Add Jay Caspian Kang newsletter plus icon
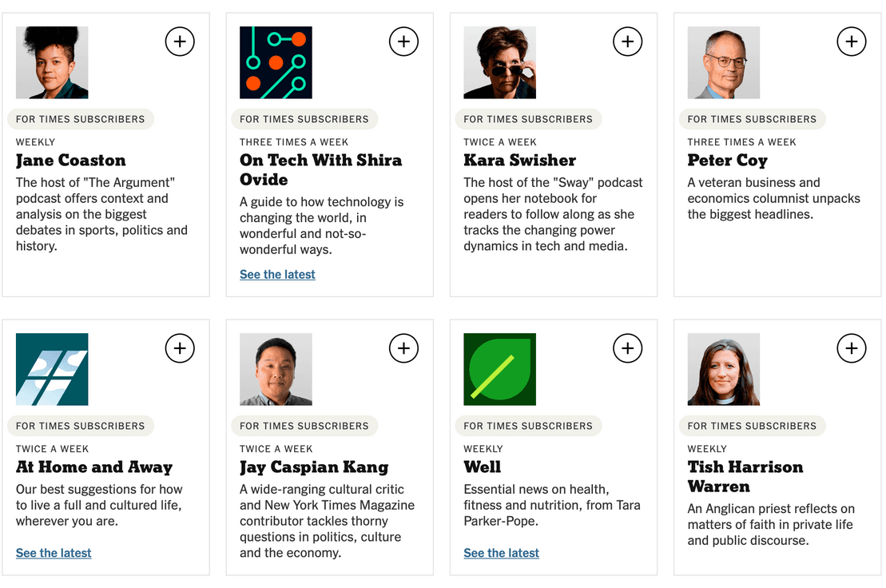Image resolution: width=886 pixels, height=588 pixels. click(x=403, y=348)
